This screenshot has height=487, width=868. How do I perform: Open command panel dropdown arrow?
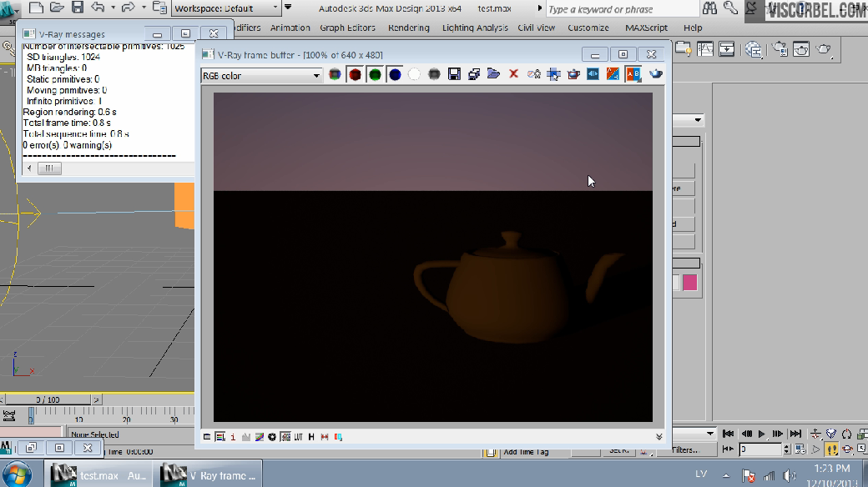pyautogui.click(x=698, y=119)
